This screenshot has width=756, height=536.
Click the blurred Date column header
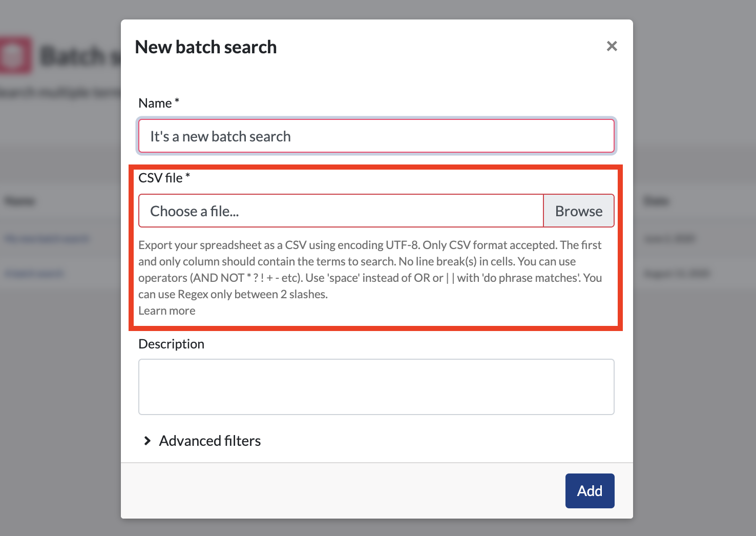[656, 201]
